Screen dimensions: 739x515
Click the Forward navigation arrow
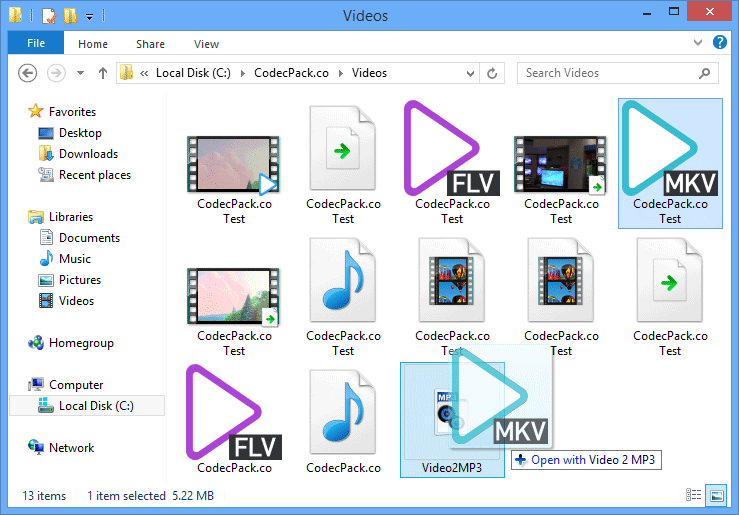pos(56,73)
